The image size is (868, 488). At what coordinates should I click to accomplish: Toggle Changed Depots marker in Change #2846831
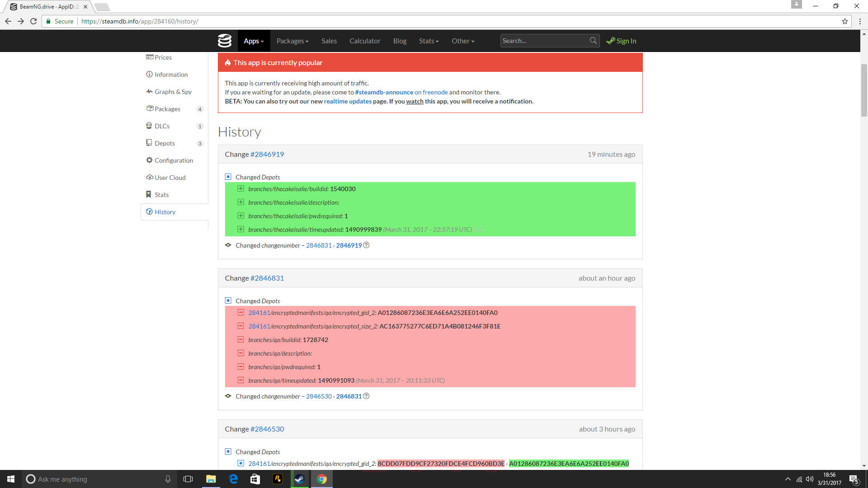(x=228, y=300)
